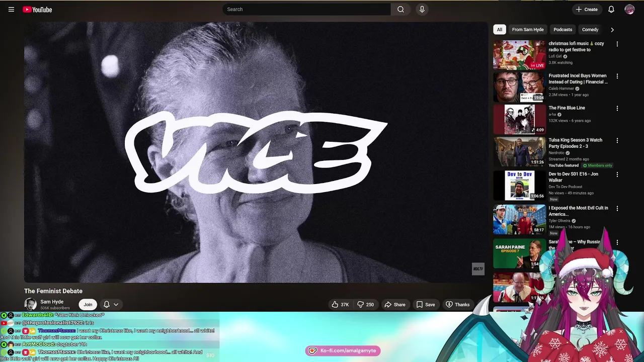Open options for Frustrated Incel Buys Women video
This screenshot has height=362, width=644.
coord(617,76)
